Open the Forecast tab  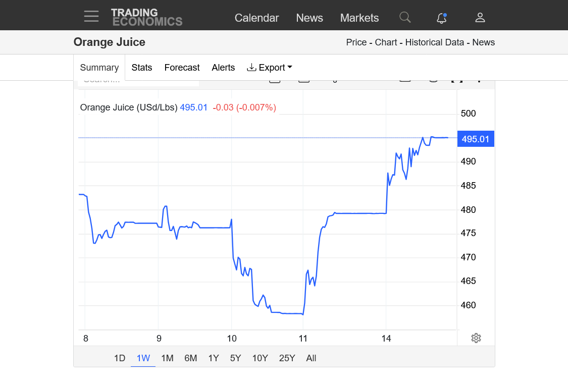pyautogui.click(x=182, y=68)
